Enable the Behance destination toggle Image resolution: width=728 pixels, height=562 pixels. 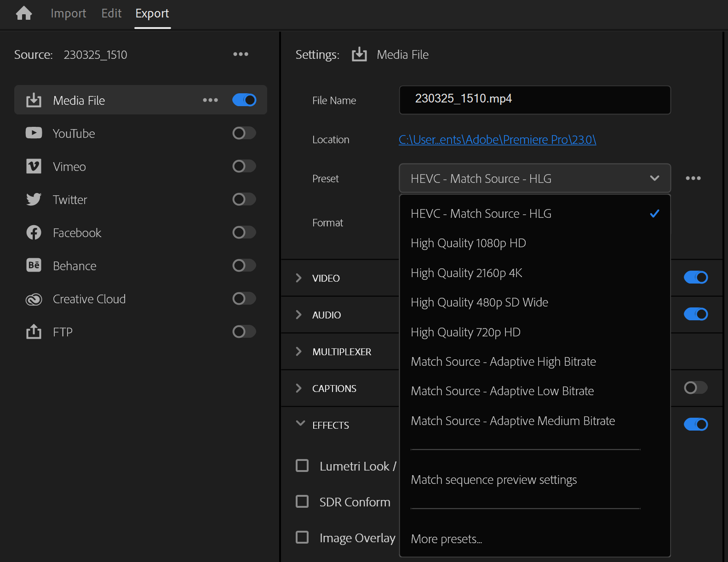coord(244,266)
